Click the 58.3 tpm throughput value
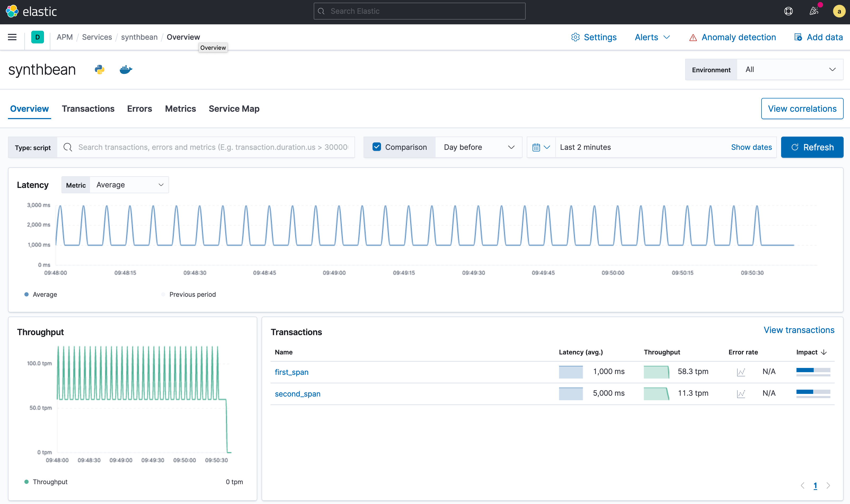The image size is (850, 504). coord(693,372)
